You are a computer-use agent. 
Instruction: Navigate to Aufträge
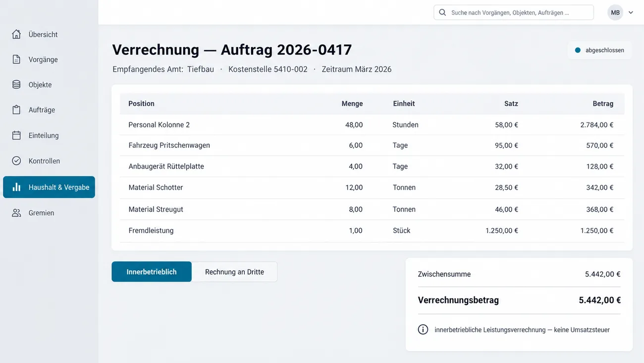49,110
